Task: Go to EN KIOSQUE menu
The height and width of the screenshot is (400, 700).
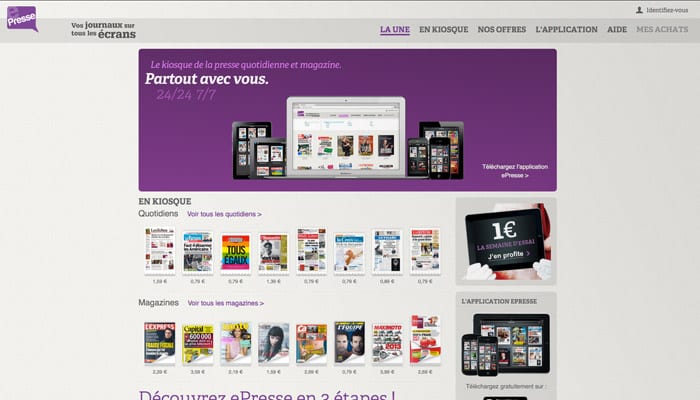Action: pos(443,29)
